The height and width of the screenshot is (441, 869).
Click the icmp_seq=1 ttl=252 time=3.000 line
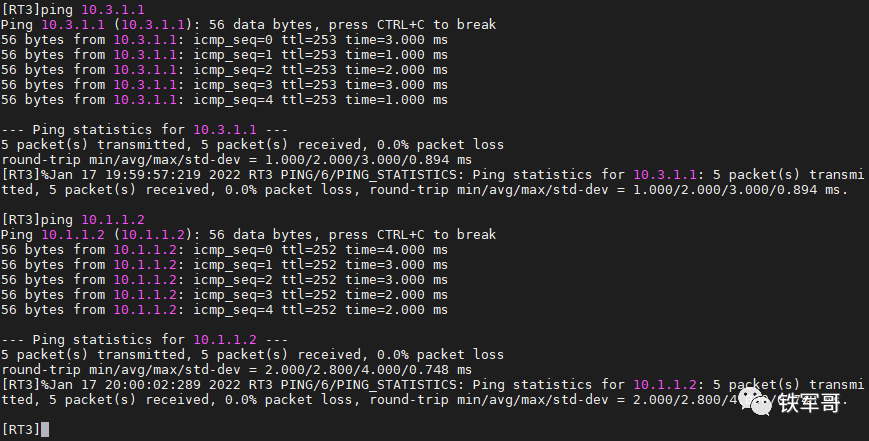[224, 265]
